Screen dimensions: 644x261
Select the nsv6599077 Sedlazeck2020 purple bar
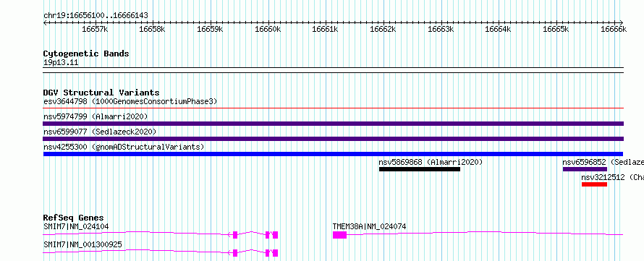tap(333, 139)
